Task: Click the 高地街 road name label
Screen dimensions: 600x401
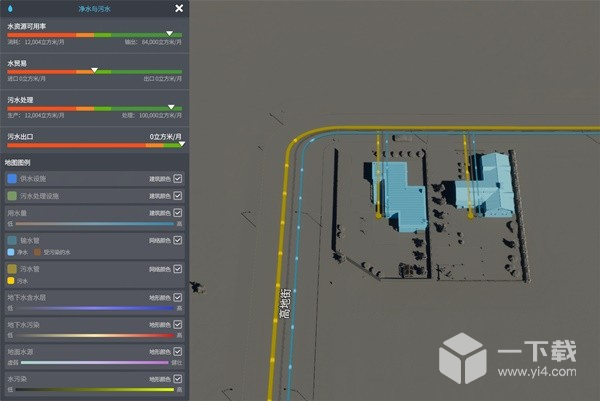Action: [285, 304]
